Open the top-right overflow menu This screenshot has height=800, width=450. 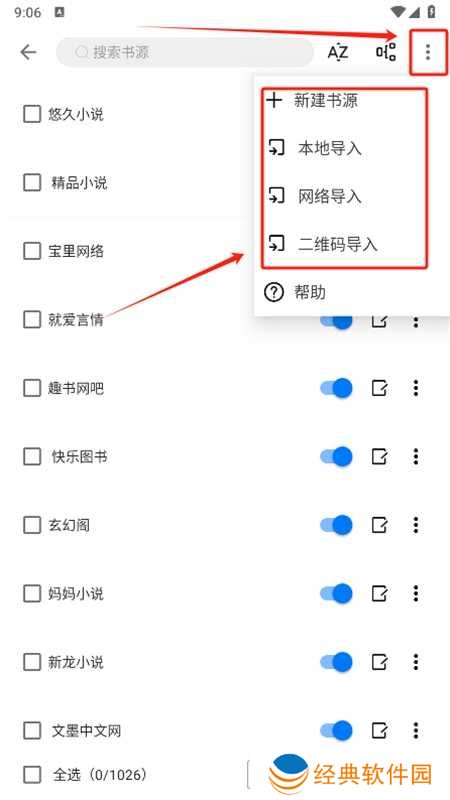[x=428, y=52]
